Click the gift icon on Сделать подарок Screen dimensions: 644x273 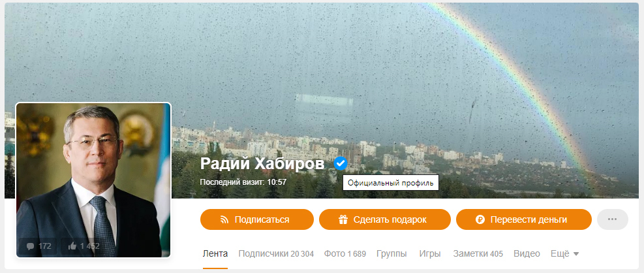point(343,219)
